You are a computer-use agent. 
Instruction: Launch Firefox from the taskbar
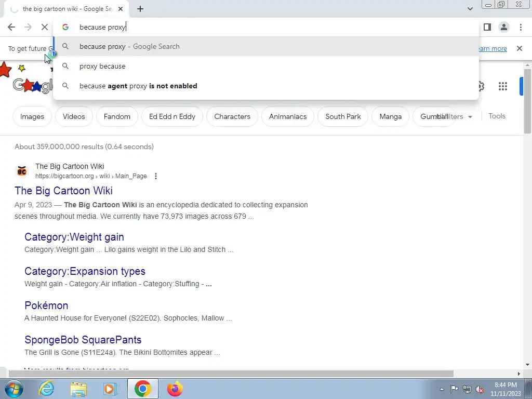tap(175, 389)
